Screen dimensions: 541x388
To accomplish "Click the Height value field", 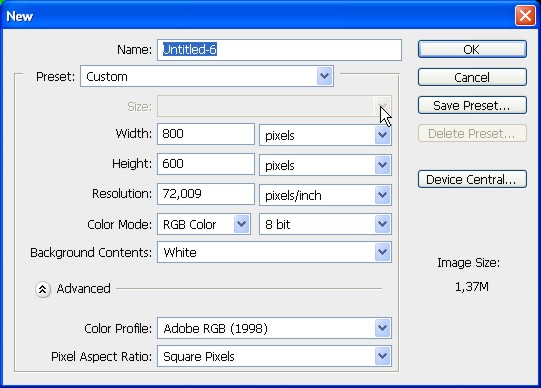I will [x=206, y=164].
